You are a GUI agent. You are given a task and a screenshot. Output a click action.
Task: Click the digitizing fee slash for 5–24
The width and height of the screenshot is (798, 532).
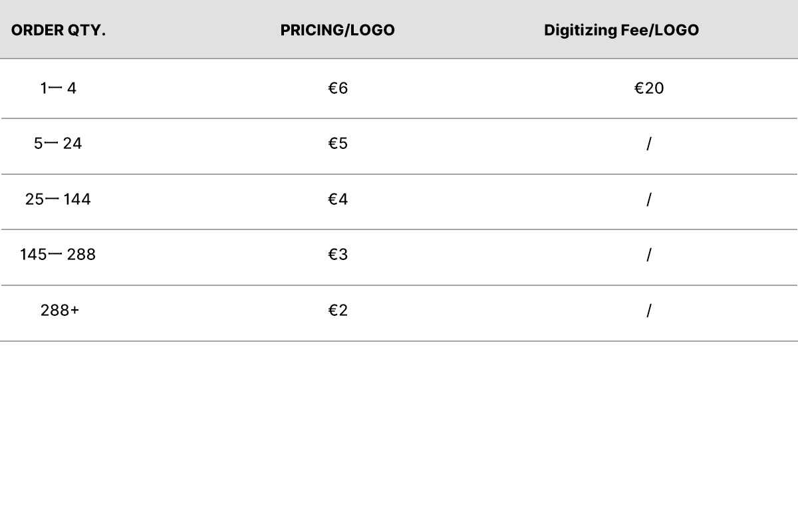pos(648,144)
